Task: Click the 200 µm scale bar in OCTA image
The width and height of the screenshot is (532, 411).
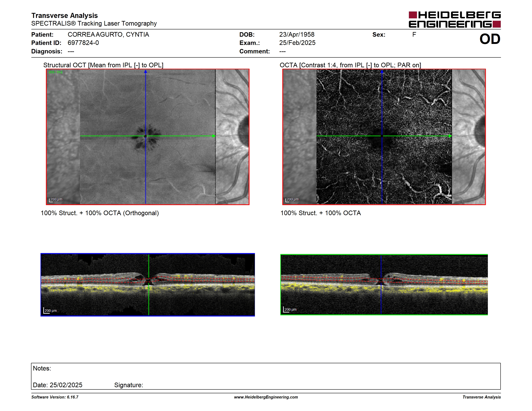Action: (292, 200)
